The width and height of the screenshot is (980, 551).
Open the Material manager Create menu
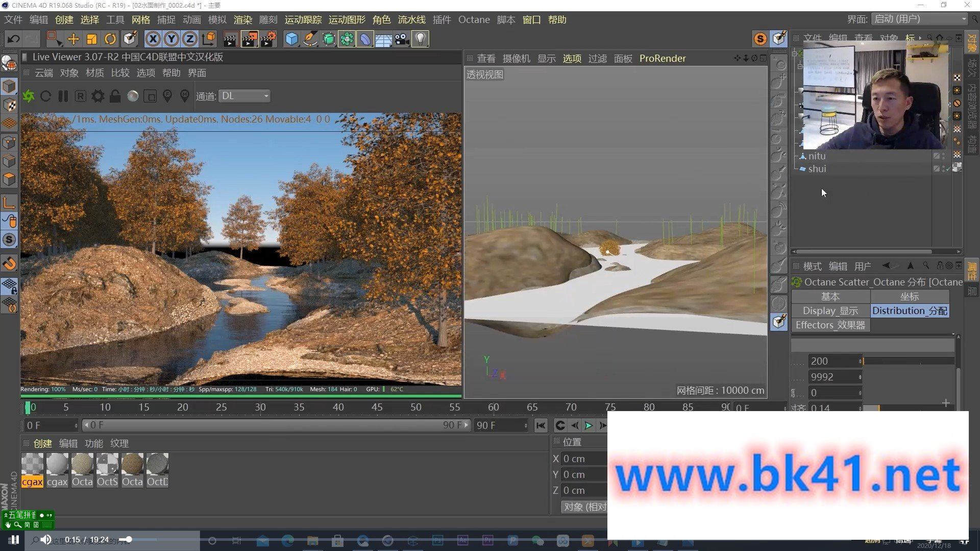coord(43,443)
